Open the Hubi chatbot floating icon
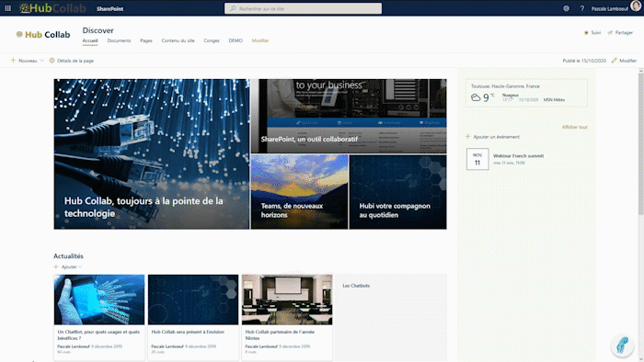This screenshot has width=644, height=362. pyautogui.click(x=622, y=345)
